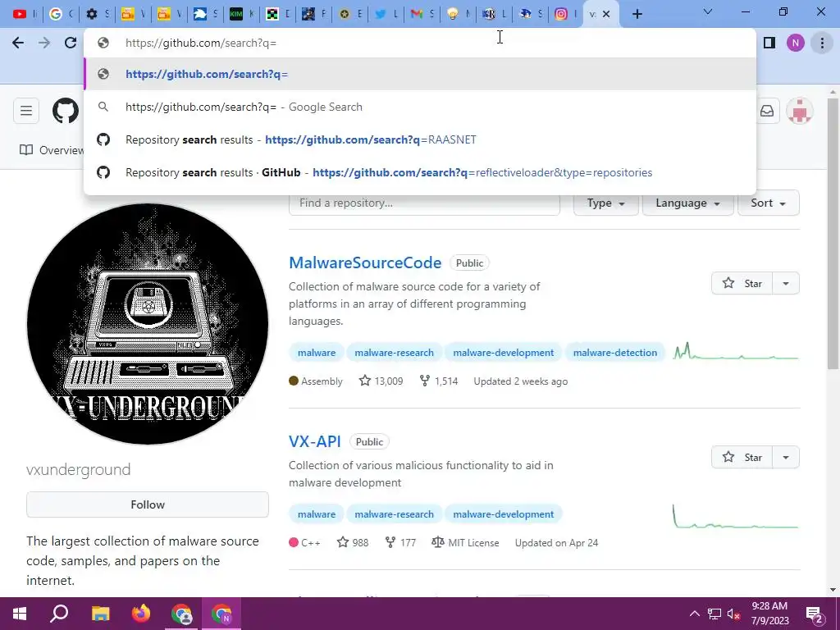Go back with the browser back arrow
The width and height of the screenshot is (840, 630).
click(18, 43)
